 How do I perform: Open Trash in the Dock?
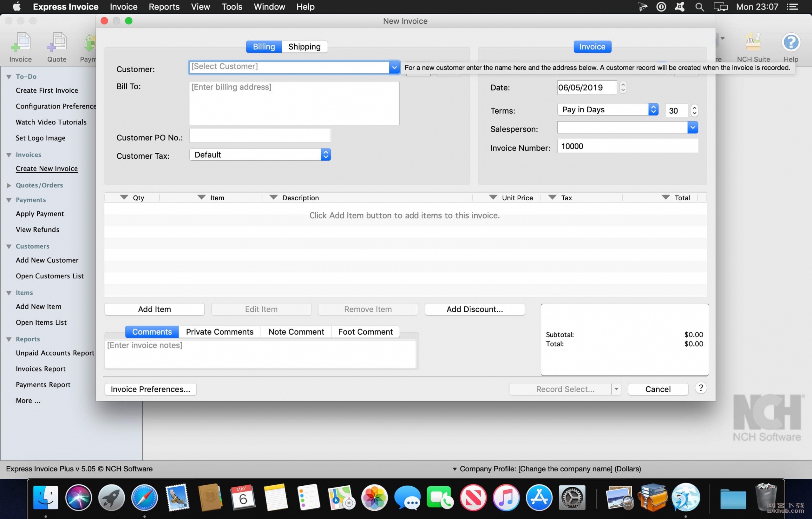tap(766, 497)
